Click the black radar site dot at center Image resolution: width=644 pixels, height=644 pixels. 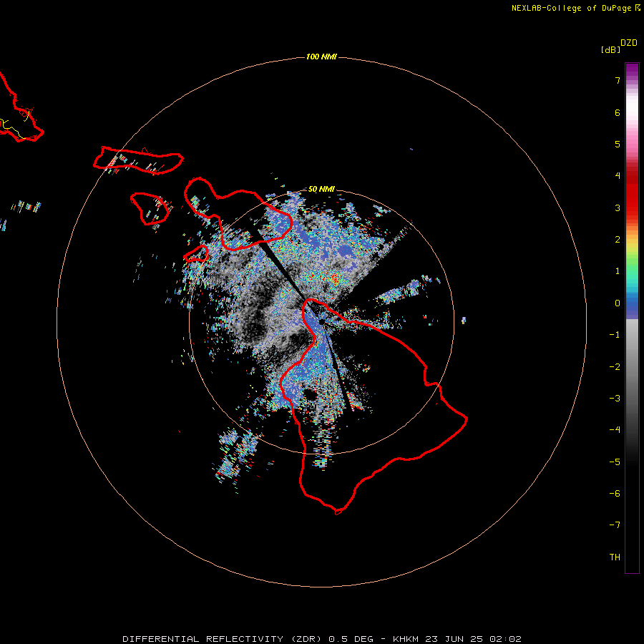(322, 322)
